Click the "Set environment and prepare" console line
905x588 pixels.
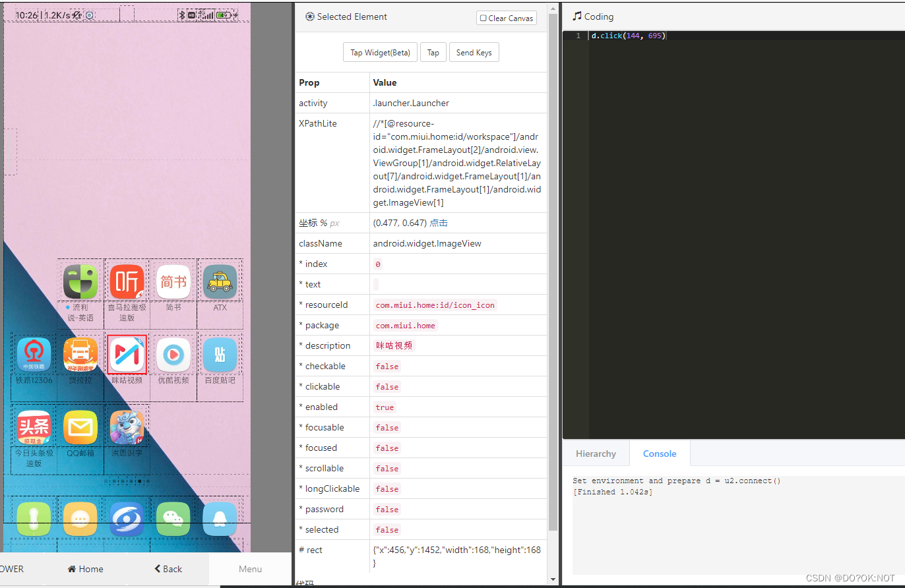pyautogui.click(x=676, y=481)
